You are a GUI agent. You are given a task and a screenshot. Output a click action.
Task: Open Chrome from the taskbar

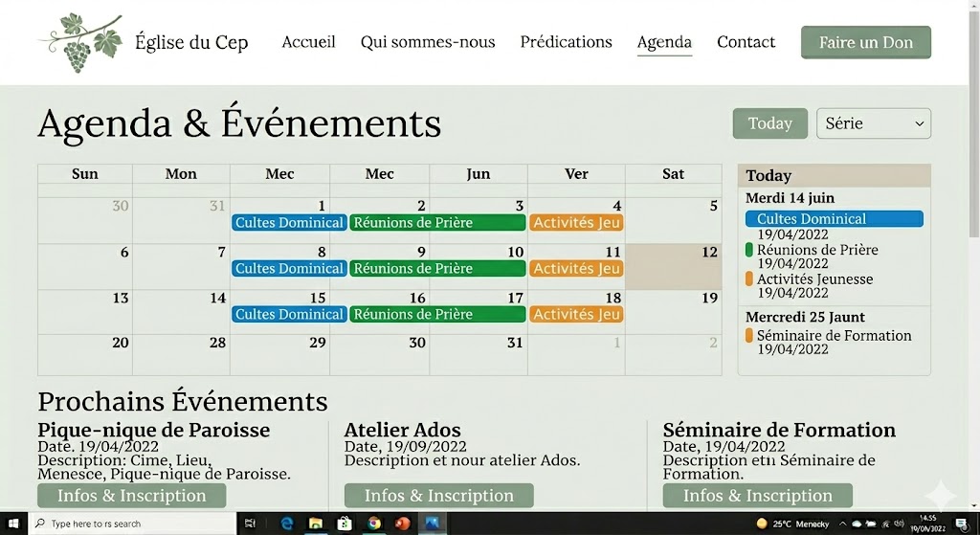[374, 524]
